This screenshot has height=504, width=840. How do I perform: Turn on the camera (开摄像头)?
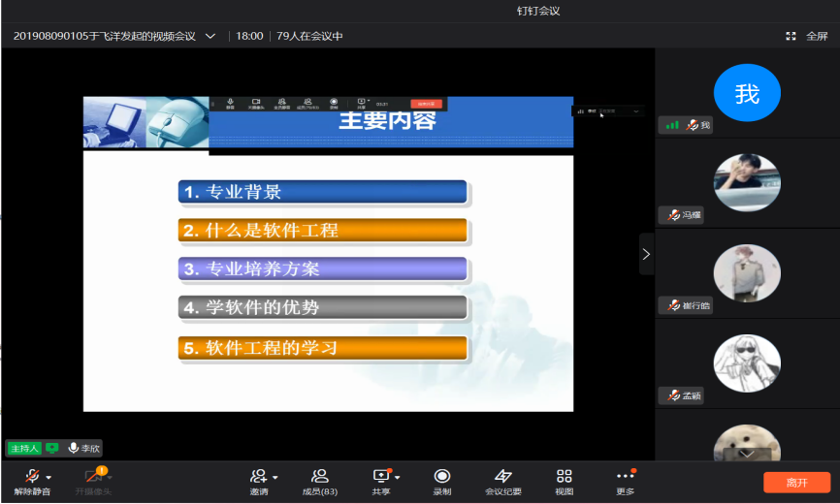[93, 476]
